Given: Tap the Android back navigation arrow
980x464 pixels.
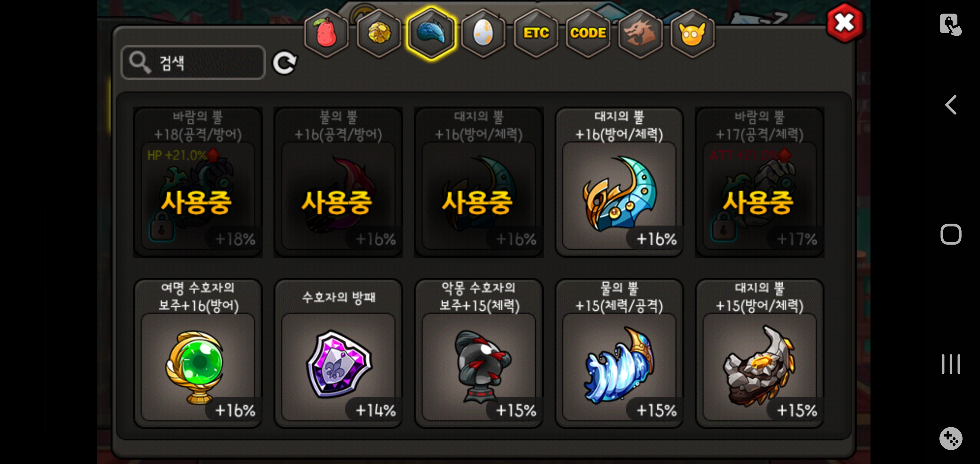Looking at the screenshot, I should (x=951, y=105).
